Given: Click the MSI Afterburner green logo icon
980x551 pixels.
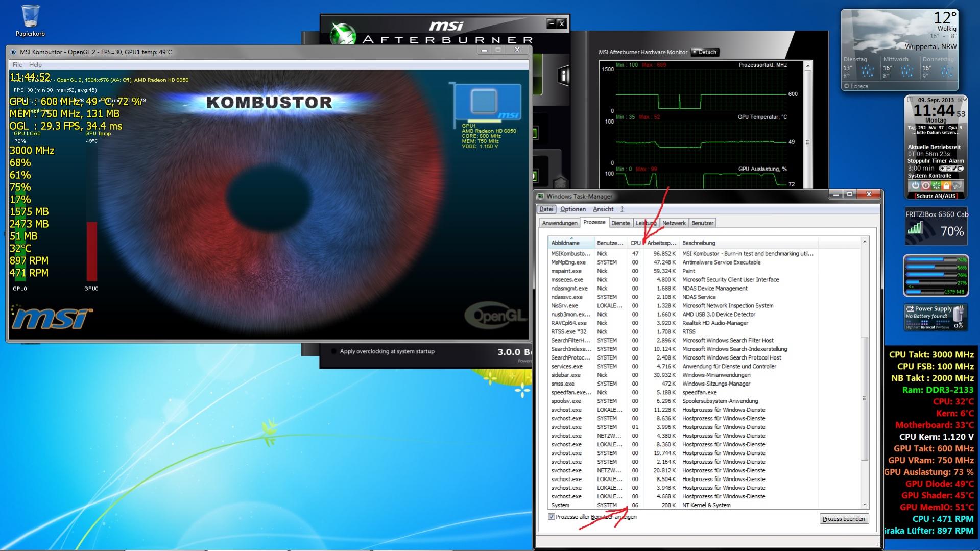Looking at the screenshot, I should click(x=343, y=35).
